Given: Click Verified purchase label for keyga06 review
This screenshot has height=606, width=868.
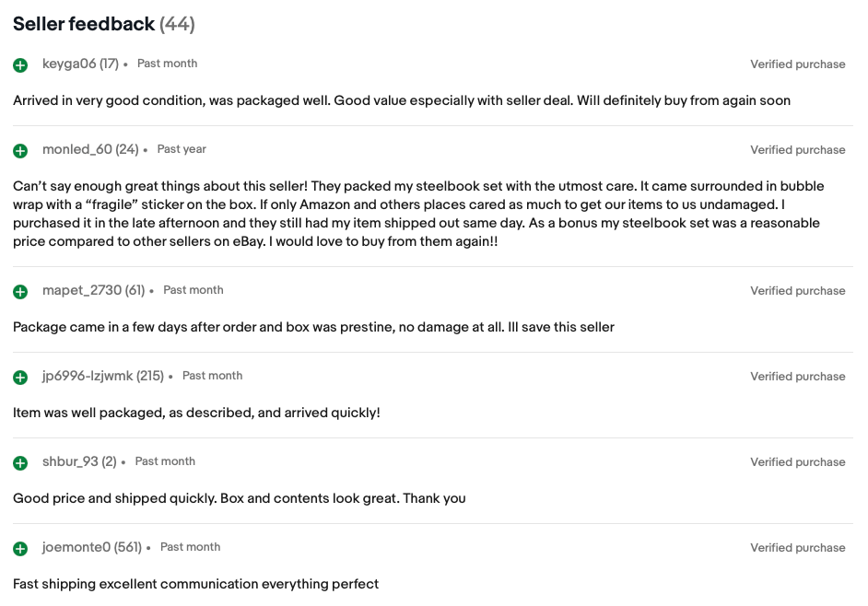Looking at the screenshot, I should [797, 64].
